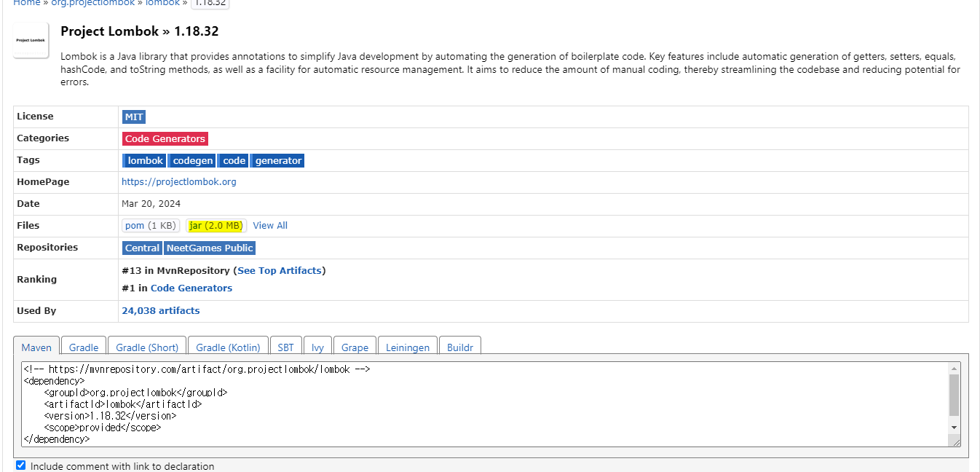Select the SBT tab
980x472 pixels.
point(285,347)
